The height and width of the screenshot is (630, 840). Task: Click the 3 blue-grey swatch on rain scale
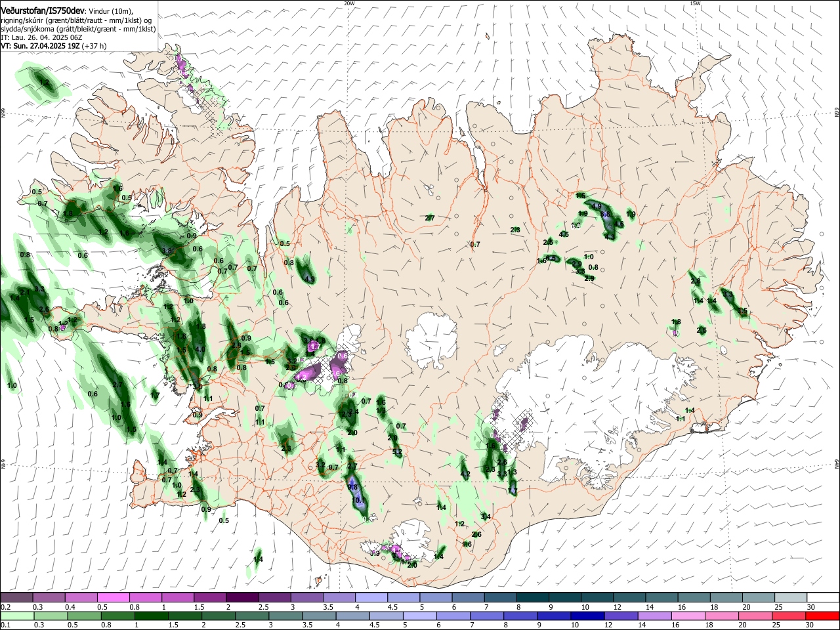click(285, 616)
